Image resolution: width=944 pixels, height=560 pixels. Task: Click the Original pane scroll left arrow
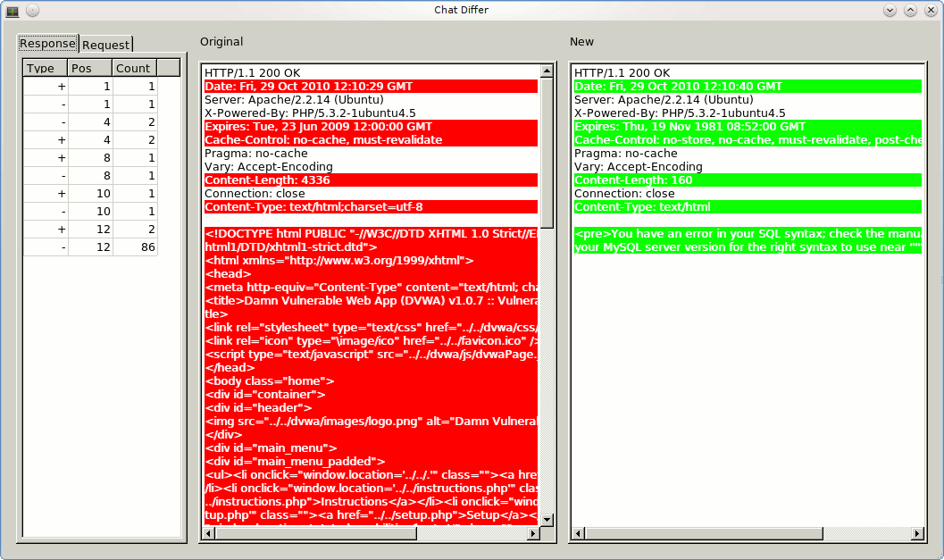209,534
